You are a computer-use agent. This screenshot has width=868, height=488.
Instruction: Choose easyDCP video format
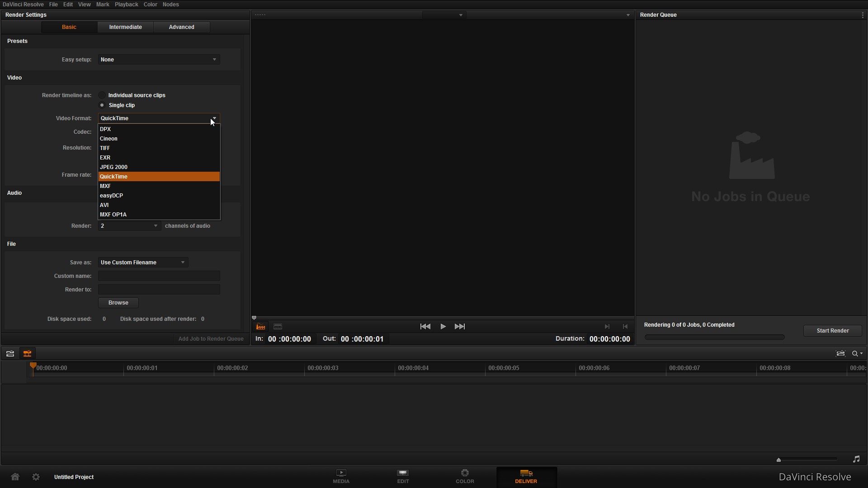pos(159,196)
